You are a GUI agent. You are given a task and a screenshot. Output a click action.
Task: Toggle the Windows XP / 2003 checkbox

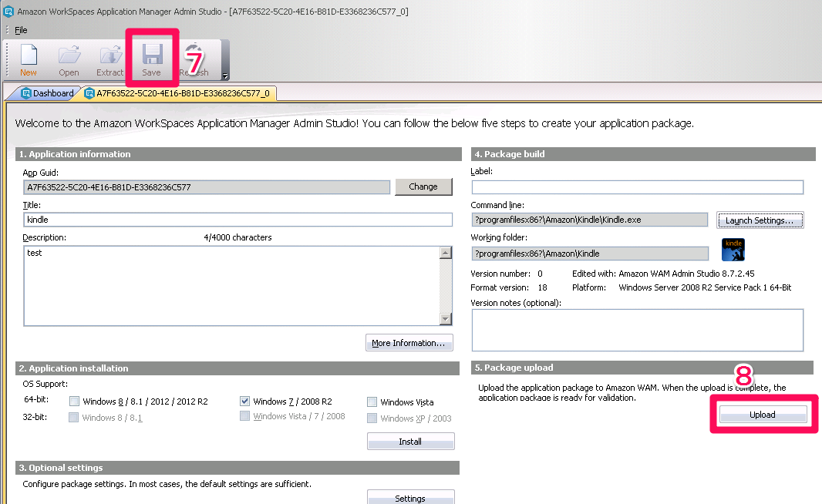coord(372,418)
